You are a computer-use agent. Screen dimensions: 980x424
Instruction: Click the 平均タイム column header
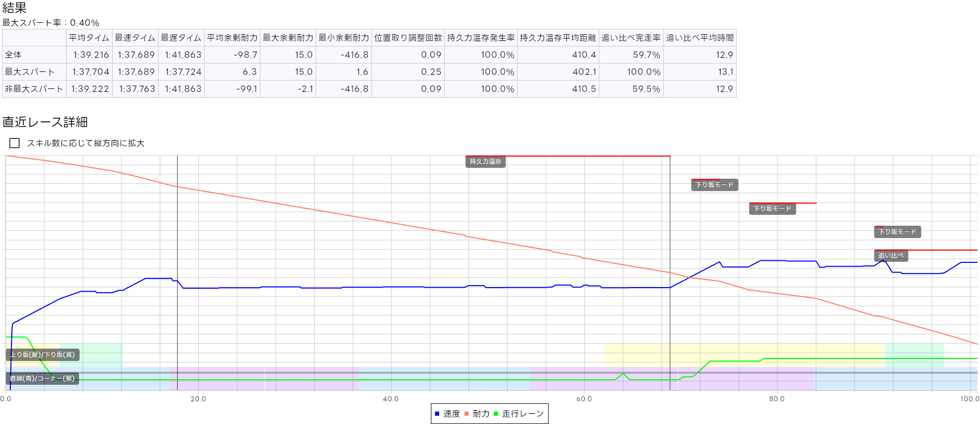pyautogui.click(x=89, y=38)
